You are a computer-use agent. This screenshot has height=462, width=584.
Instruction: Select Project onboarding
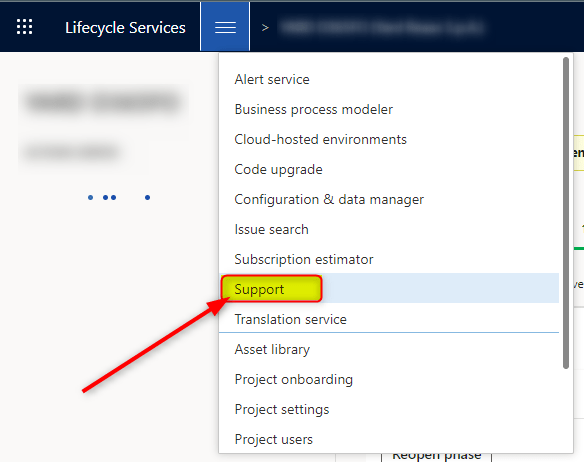click(389, 379)
